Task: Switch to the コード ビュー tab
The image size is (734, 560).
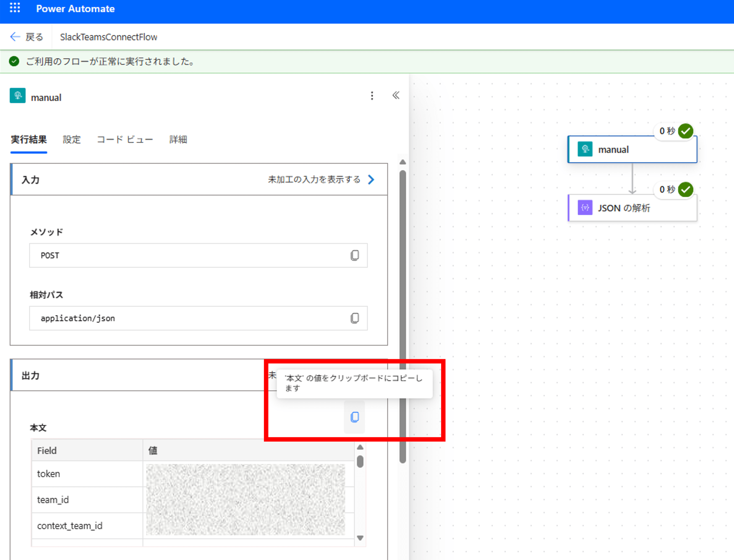Action: [125, 139]
